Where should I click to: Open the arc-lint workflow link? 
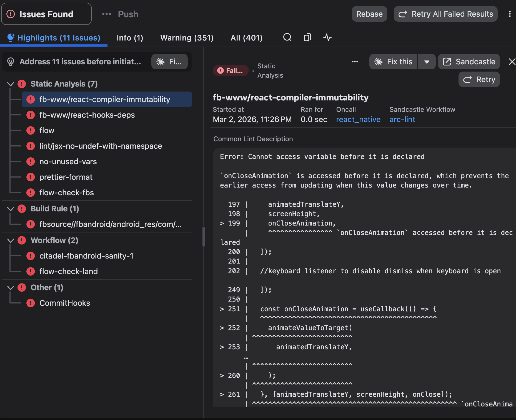pos(402,119)
